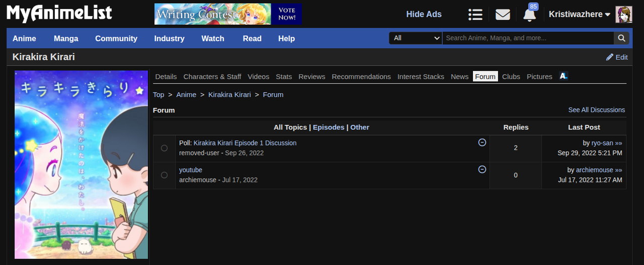Click the Forum breadcrumb link
Image resolution: width=644 pixels, height=265 pixels.
(273, 95)
